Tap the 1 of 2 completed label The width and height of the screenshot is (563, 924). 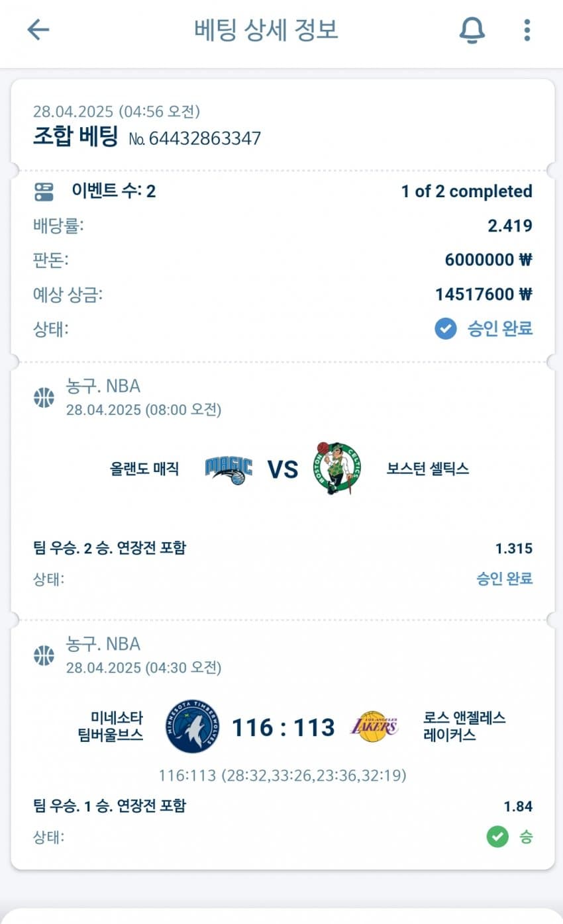coord(466,191)
